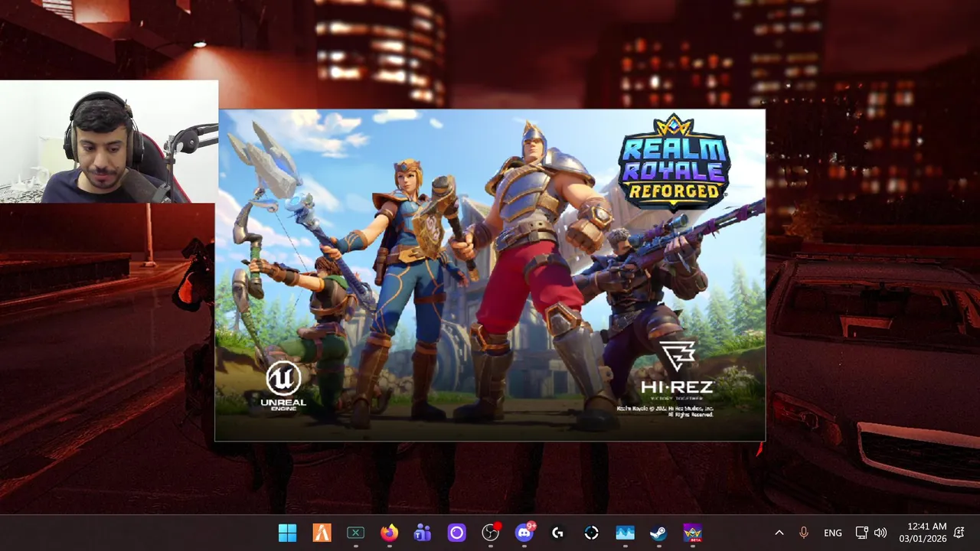Open the purple circle app in taskbar
The height and width of the screenshot is (551, 980).
456,533
